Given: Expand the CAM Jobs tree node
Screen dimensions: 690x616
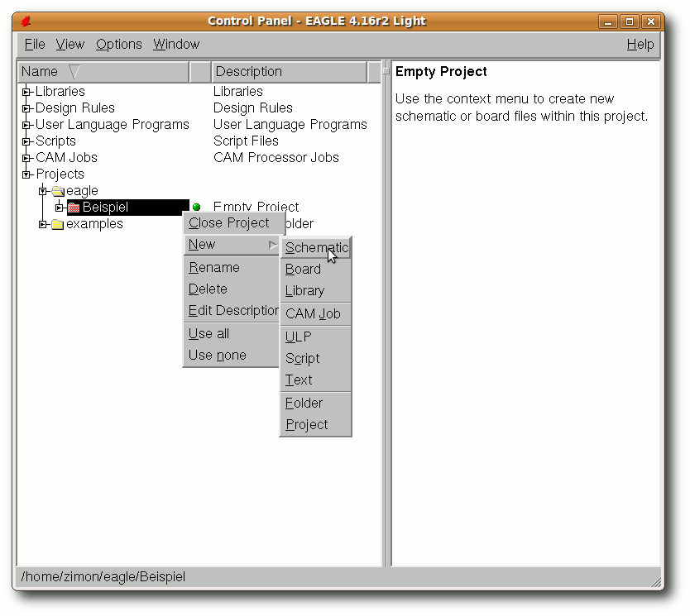Looking at the screenshot, I should click(x=26, y=158).
